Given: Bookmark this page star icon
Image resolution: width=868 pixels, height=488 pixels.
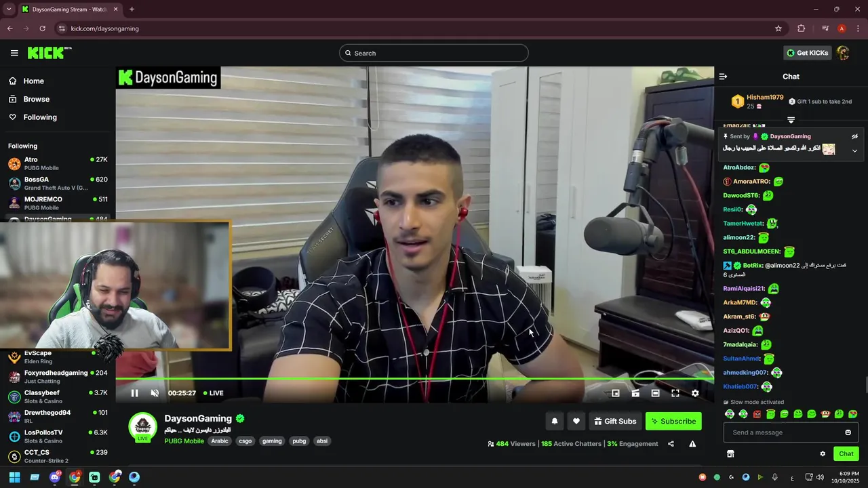Looking at the screenshot, I should (778, 28).
